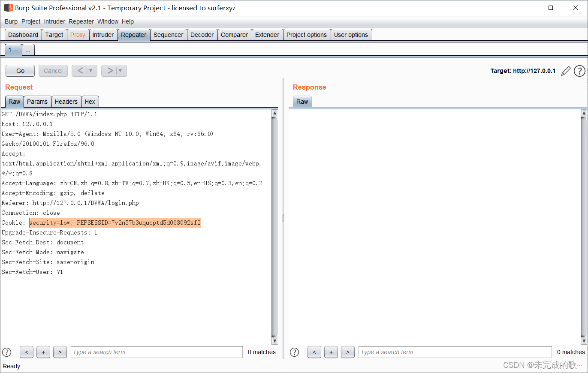Click the Referer header line

(x=70, y=203)
